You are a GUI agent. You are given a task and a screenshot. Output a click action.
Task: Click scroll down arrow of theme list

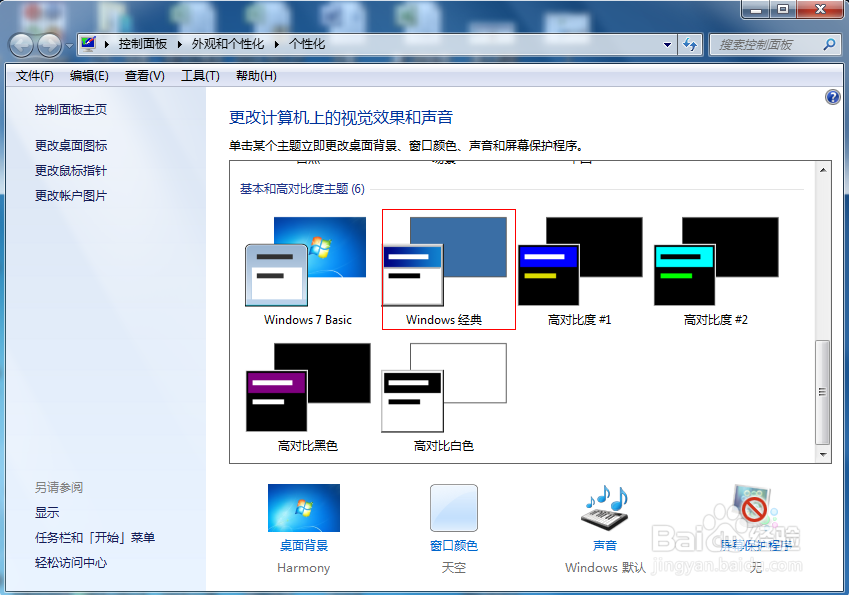pyautogui.click(x=822, y=455)
